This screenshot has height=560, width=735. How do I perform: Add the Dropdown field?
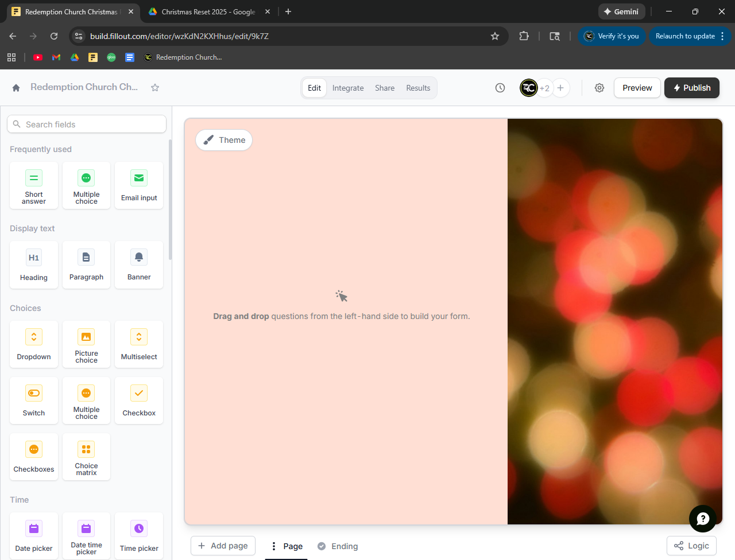[x=34, y=344]
